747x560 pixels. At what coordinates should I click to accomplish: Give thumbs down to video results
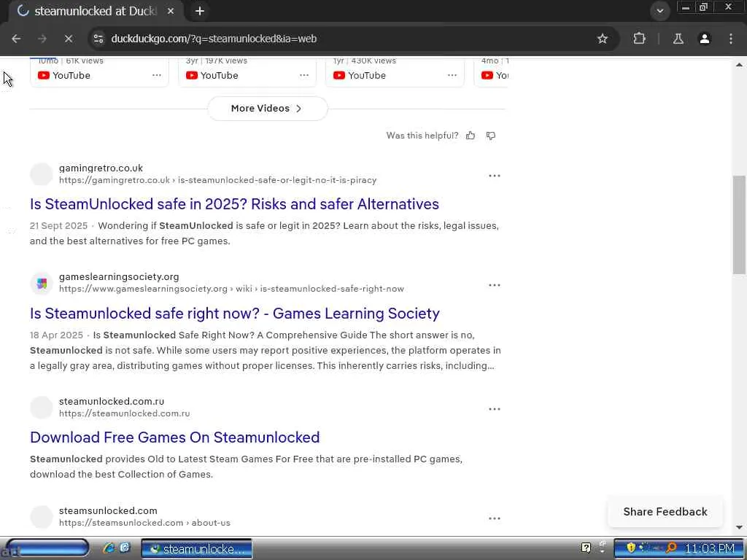[491, 136]
